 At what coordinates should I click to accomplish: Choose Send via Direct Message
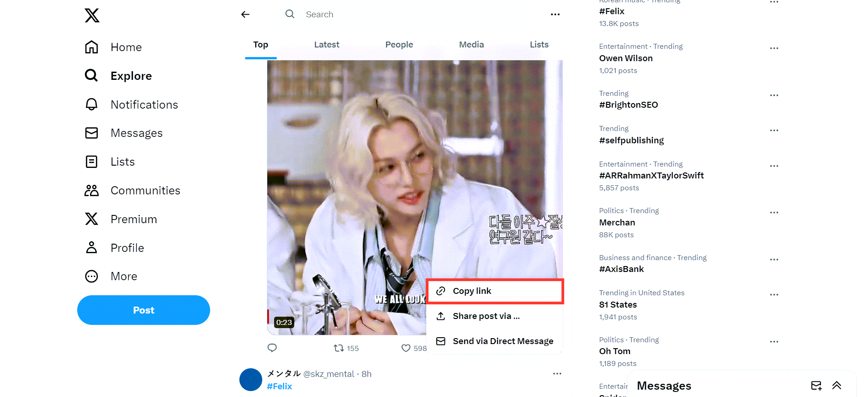pos(495,341)
